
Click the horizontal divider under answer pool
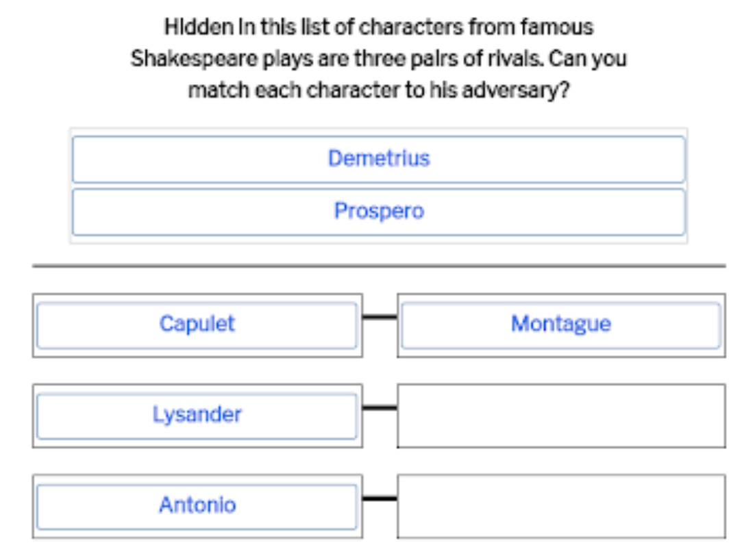tap(378, 266)
